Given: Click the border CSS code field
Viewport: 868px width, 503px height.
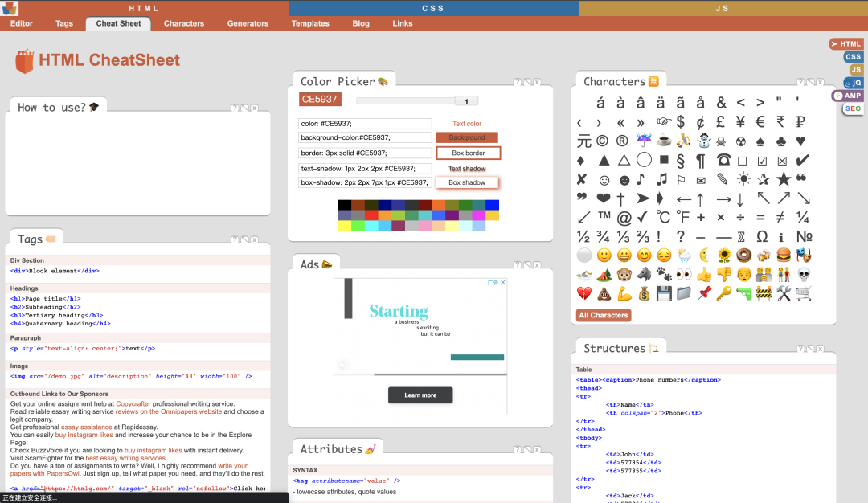Looking at the screenshot, I should click(365, 153).
